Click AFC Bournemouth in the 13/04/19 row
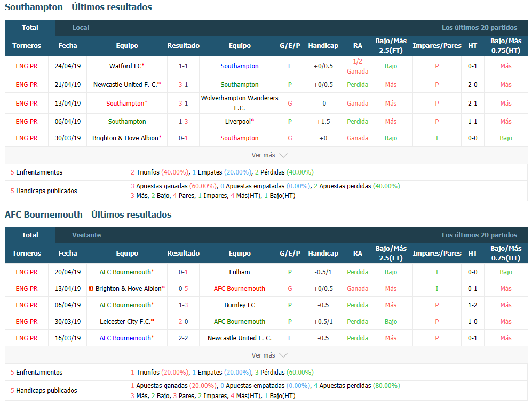The height and width of the screenshot is (404, 532). (x=240, y=289)
